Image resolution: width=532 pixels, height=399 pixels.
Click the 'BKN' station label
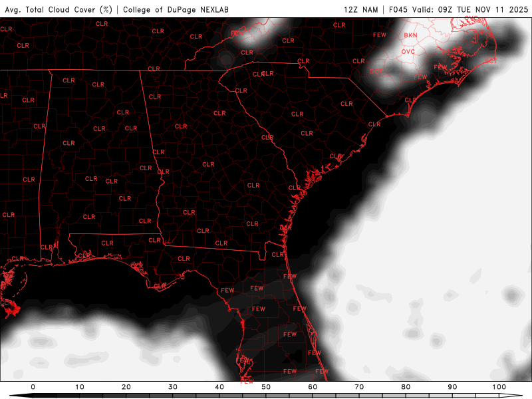tap(410, 35)
